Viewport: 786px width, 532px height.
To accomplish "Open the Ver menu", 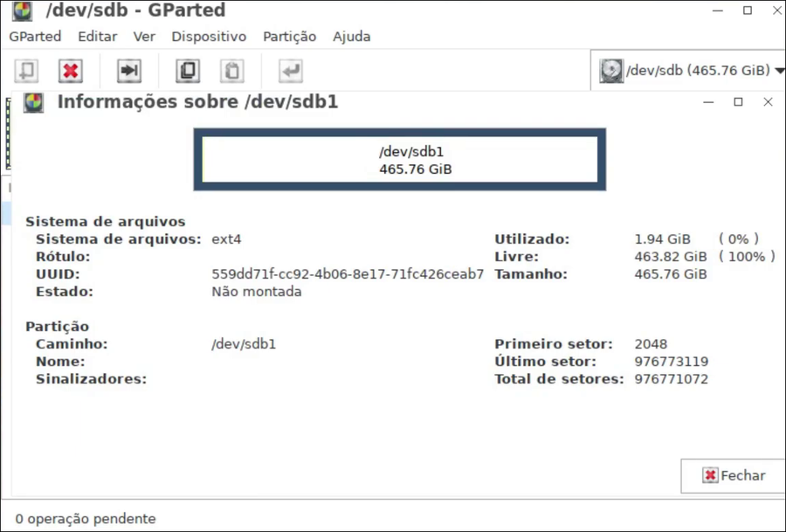I will click(x=144, y=37).
